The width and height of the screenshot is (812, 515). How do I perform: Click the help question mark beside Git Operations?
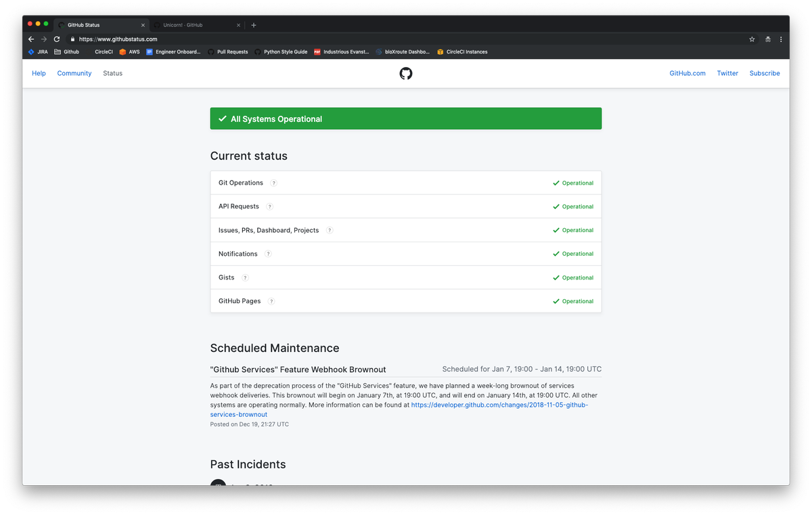[274, 183]
